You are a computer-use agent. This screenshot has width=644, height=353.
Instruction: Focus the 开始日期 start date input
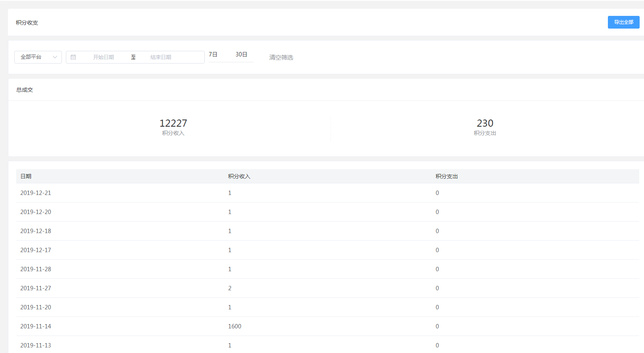(x=104, y=57)
